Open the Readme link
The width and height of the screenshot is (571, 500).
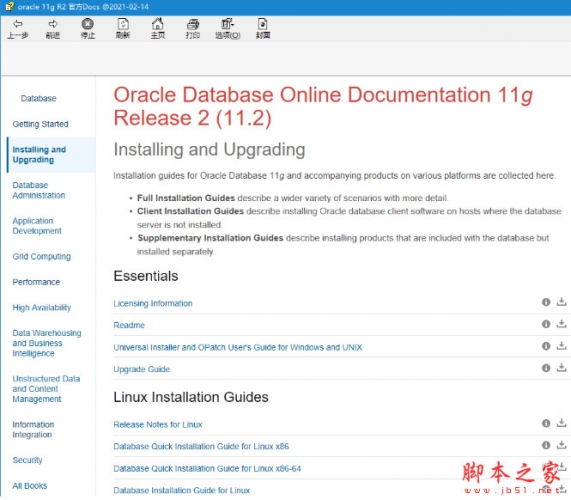[x=129, y=325]
